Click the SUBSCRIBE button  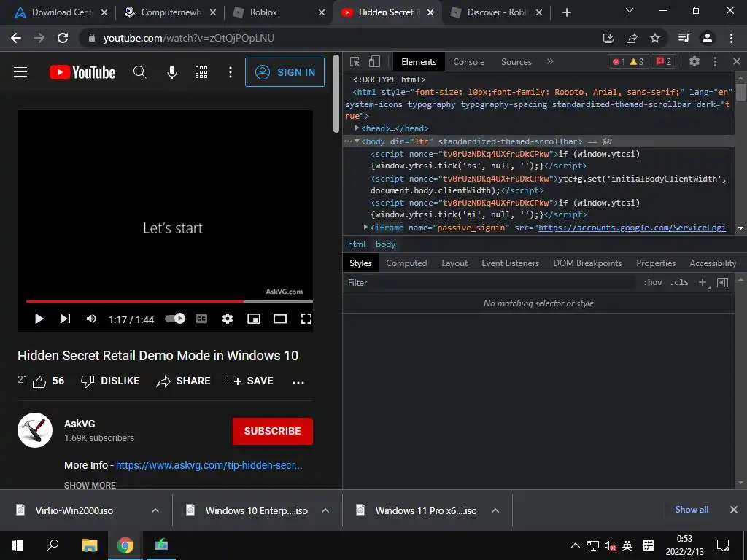pos(273,431)
